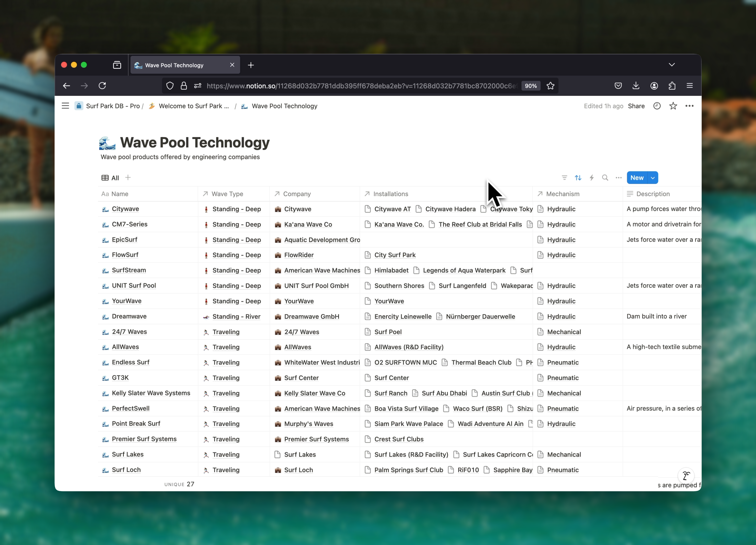Go to Welcome to Surf Park breadcrumb
Screen dimensions: 756x545
(x=189, y=106)
